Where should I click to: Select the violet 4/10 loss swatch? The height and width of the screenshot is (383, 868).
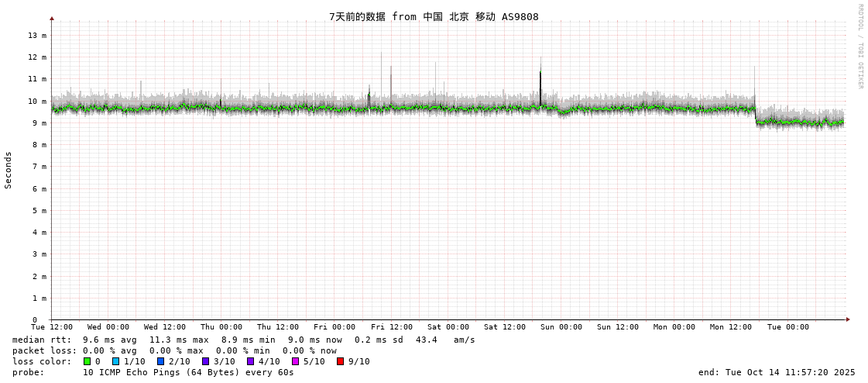click(251, 361)
